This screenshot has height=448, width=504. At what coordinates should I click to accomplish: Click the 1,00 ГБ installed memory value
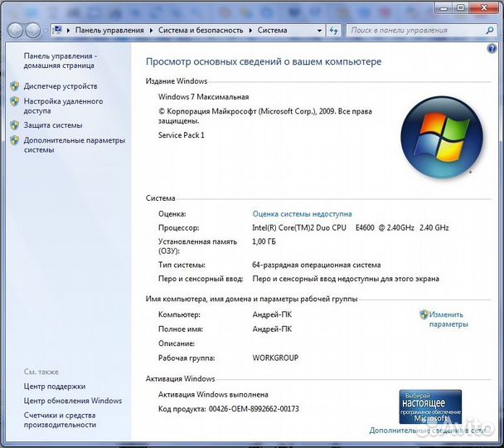coord(264,241)
